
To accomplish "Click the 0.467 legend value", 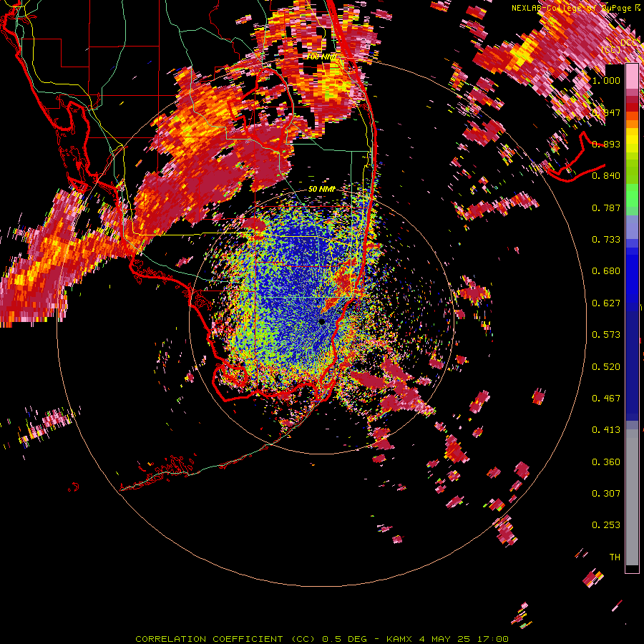I will click(606, 399).
